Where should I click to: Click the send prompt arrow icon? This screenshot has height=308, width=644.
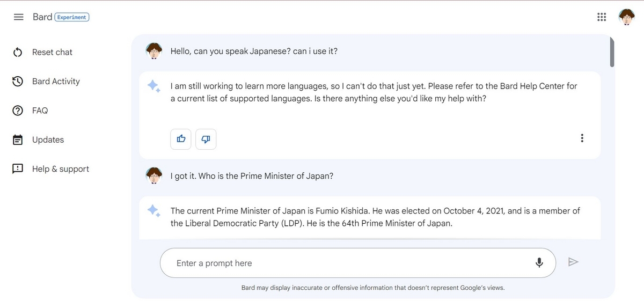[573, 262]
